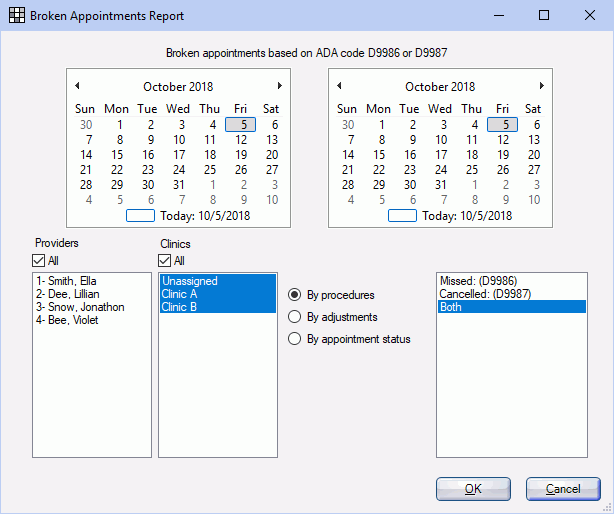Viewport: 614px width, 514px height.
Task: Go to previous month on right calendar
Action: point(341,86)
